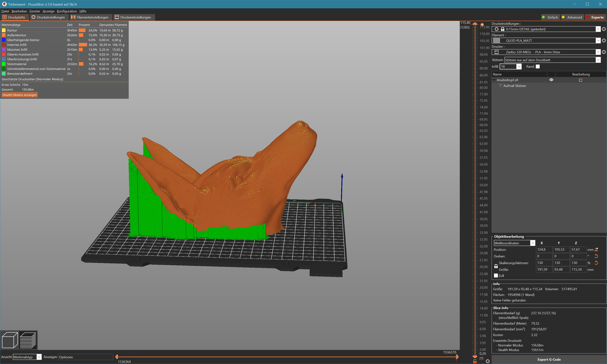Toggle the proportional scaling lock

496,266
